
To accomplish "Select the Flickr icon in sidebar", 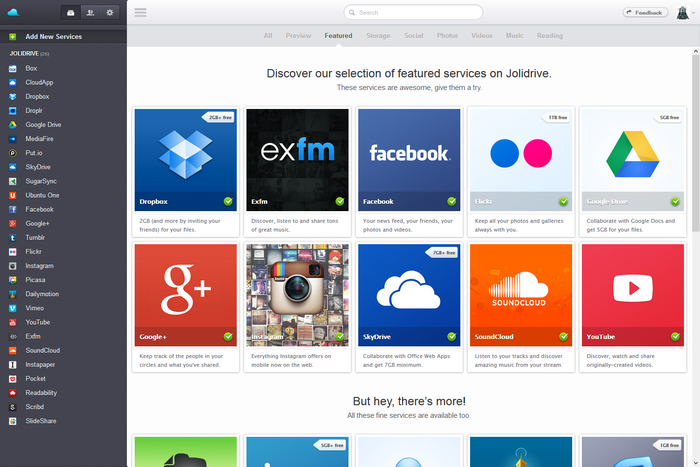I will click(x=12, y=252).
